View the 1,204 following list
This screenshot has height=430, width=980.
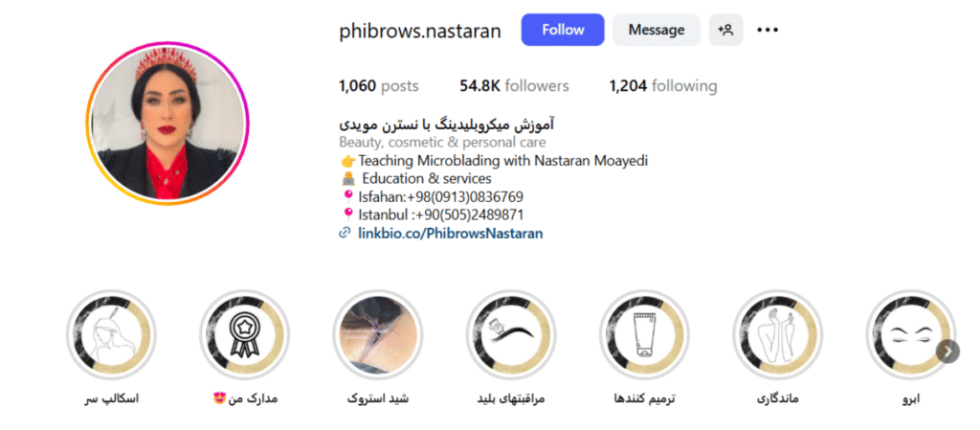coord(663,85)
